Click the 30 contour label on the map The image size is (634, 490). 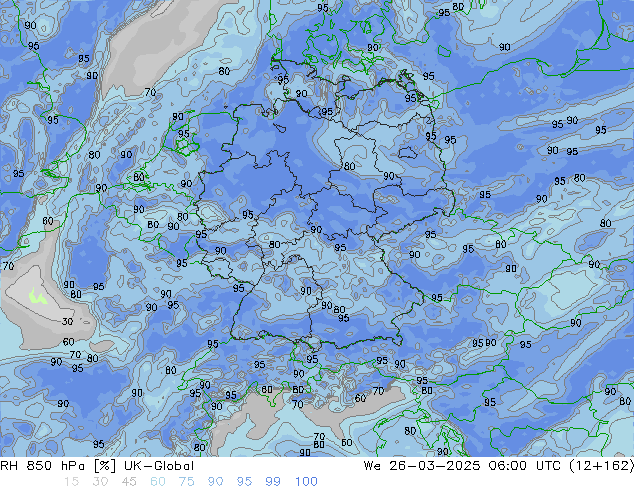tap(67, 321)
